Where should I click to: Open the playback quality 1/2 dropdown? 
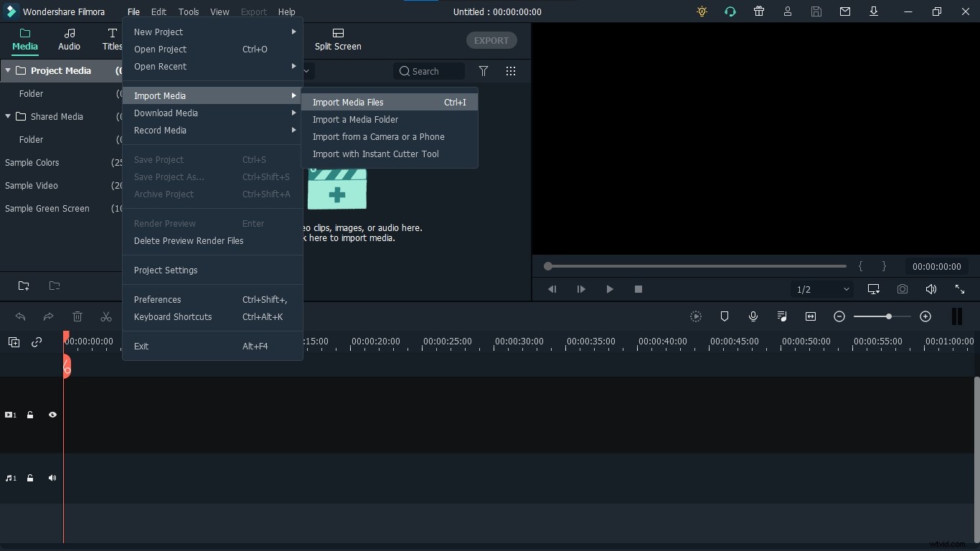[821, 289]
